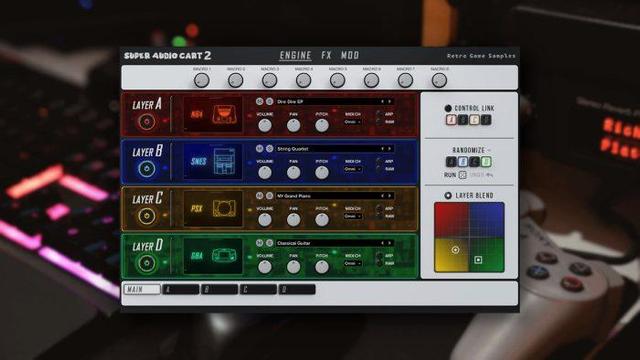The height and width of the screenshot is (360, 640).
Task: Go to next preset for Dire Dire EP
Action: [389, 101]
